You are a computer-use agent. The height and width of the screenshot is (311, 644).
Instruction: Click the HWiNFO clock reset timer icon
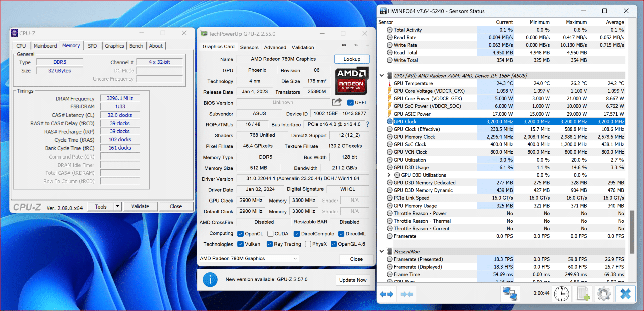pyautogui.click(x=561, y=294)
